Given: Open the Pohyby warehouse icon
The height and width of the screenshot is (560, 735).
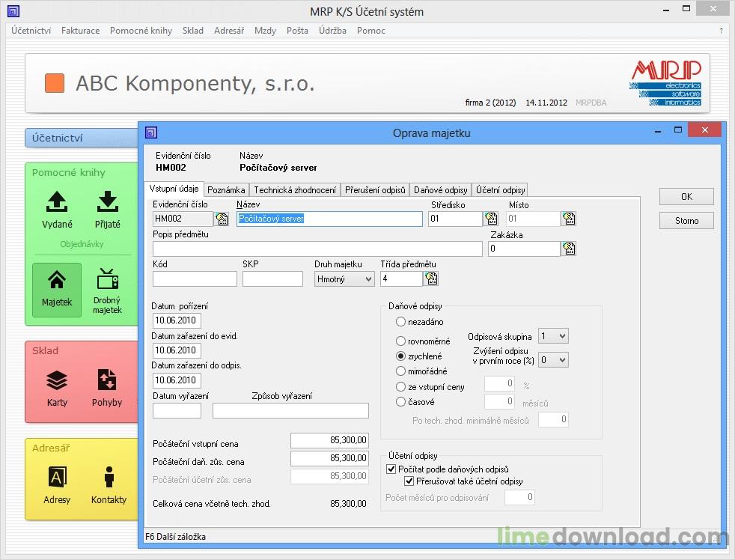Looking at the screenshot, I should coord(107,387).
